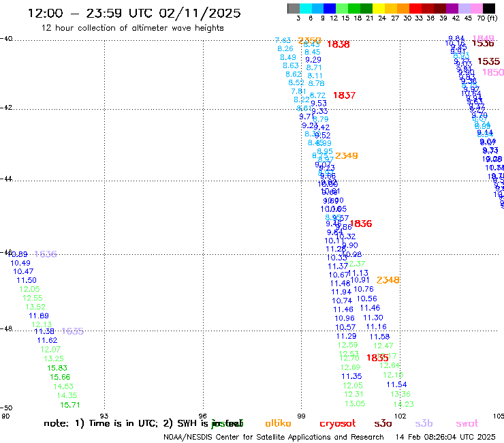Click the wave height value 10.49
This screenshot has width=504, height=443.
20,263
